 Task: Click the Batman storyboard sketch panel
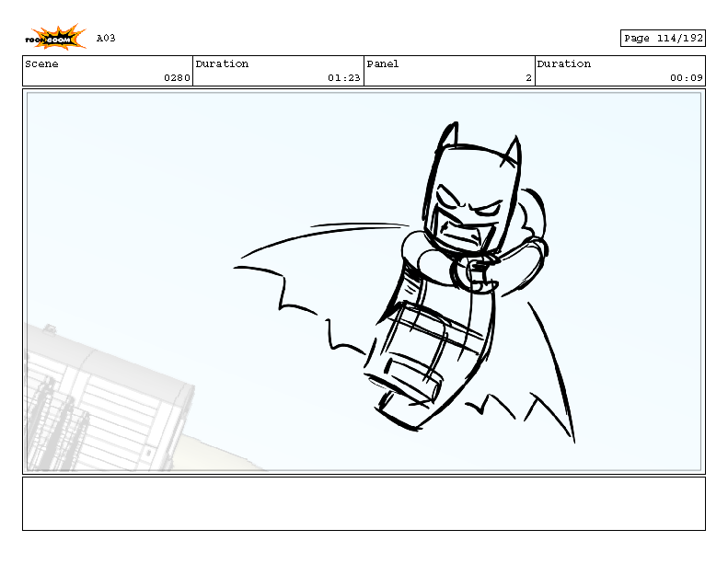tap(364, 282)
